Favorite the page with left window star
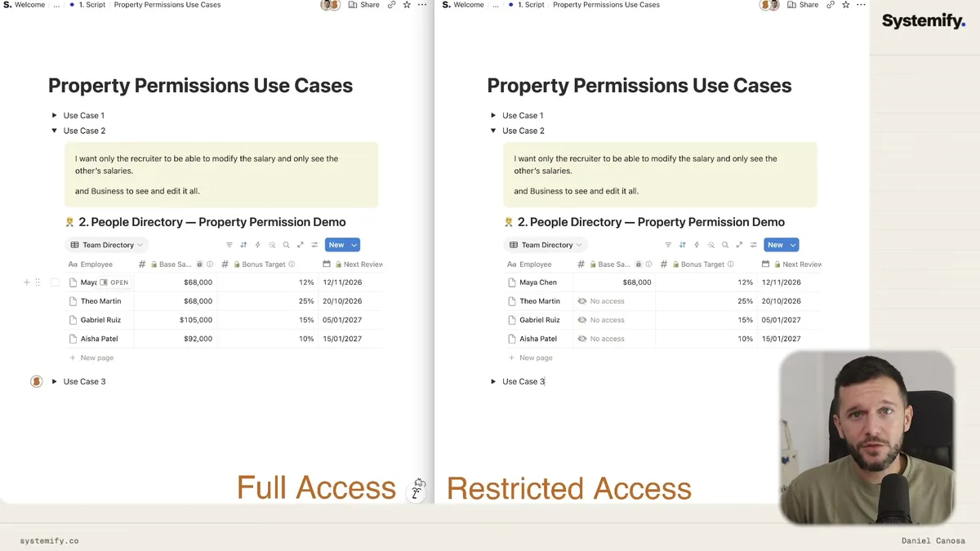 407,5
